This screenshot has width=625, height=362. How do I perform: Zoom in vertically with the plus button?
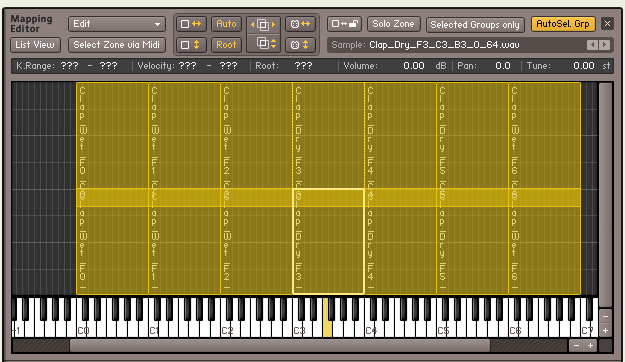605,331
